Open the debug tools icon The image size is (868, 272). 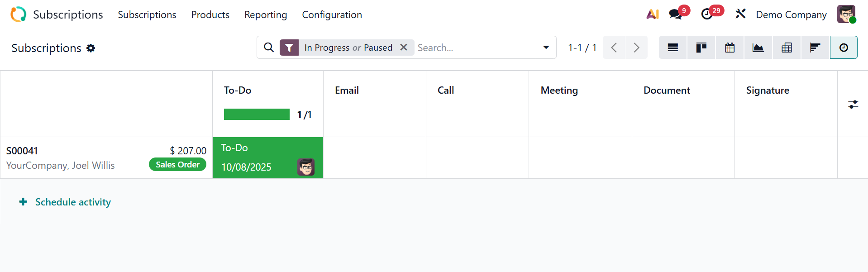pyautogui.click(x=740, y=14)
